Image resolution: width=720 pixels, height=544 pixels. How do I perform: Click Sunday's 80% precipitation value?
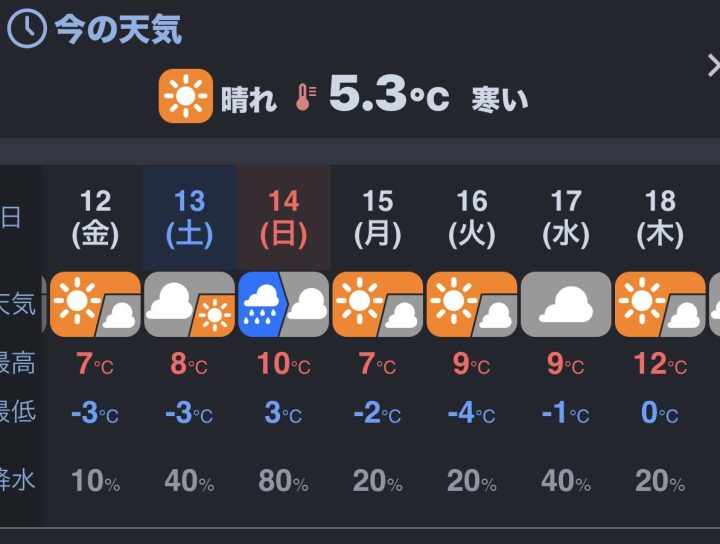click(283, 481)
